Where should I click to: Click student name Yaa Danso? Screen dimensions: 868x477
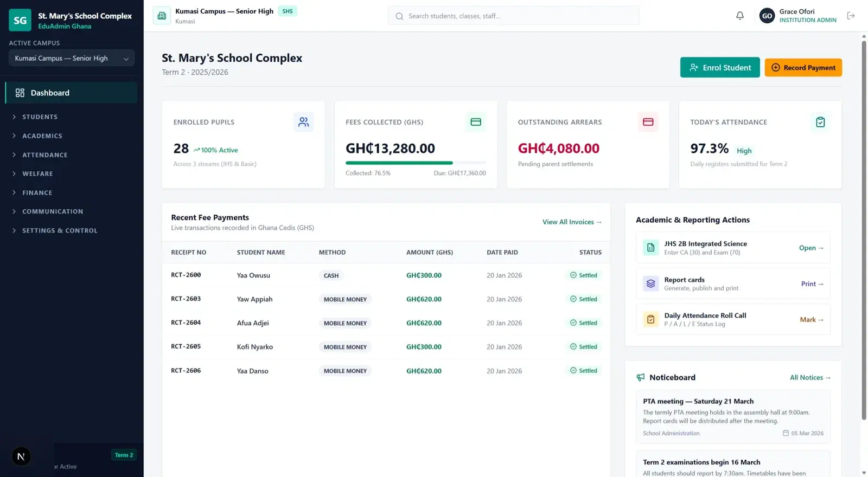pyautogui.click(x=253, y=371)
